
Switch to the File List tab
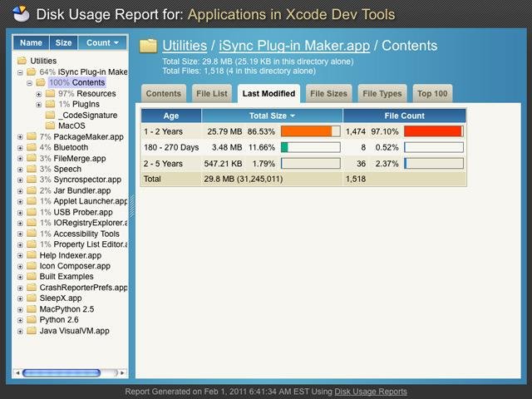212,94
